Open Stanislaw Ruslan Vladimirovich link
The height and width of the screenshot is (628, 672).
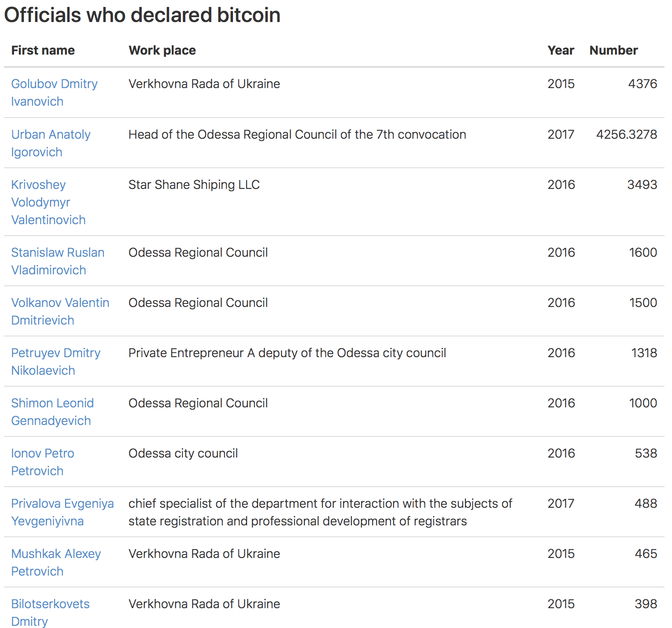[58, 261]
